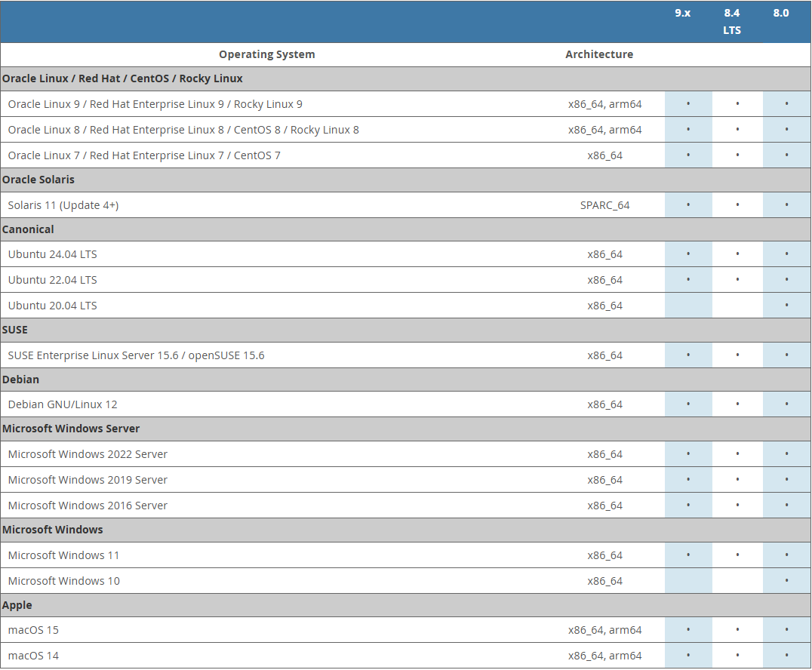
Task: Select Microsoft Windows 2016 Server
Action: [x=405, y=506]
